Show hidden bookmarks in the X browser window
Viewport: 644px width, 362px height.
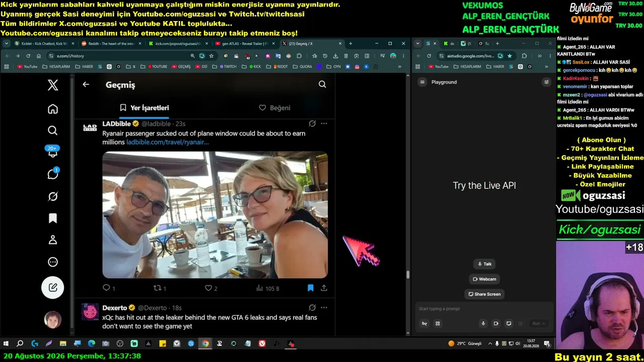point(400,66)
